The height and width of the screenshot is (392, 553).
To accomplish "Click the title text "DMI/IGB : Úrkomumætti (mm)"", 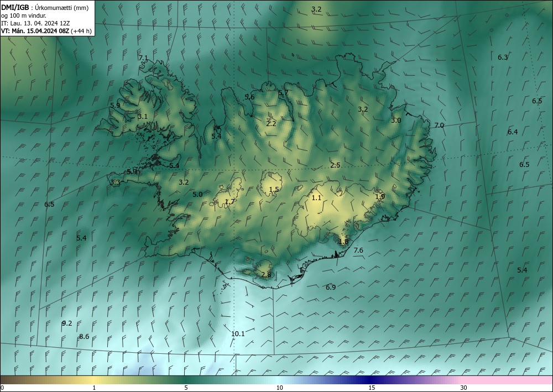I will point(45,7).
